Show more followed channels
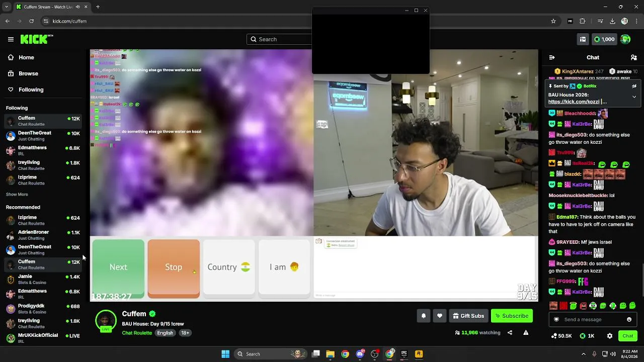 [x=17, y=195]
